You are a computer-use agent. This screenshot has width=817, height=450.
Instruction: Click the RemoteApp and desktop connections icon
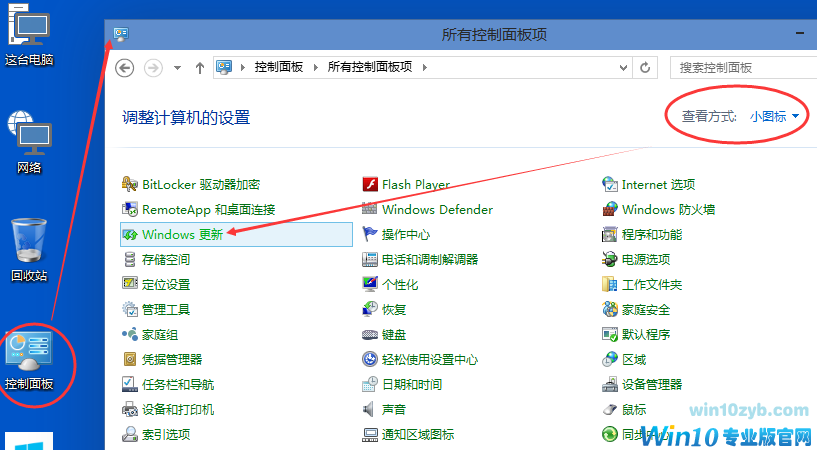130,209
